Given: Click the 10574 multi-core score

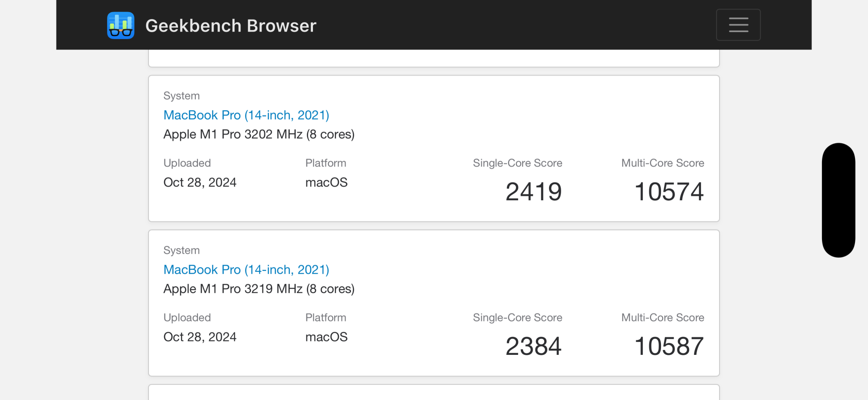Looking at the screenshot, I should [x=669, y=192].
